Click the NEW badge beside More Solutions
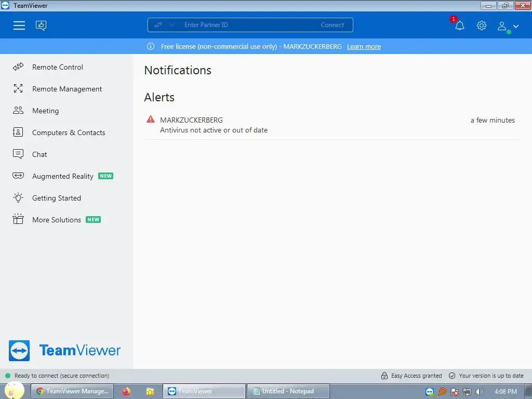This screenshot has width=532, height=399. [94, 220]
